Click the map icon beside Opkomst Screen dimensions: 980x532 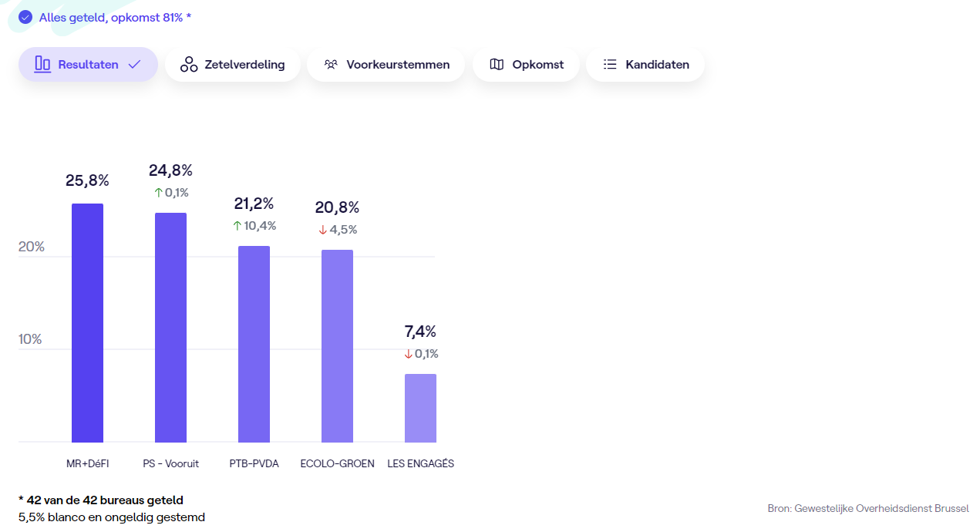click(497, 65)
